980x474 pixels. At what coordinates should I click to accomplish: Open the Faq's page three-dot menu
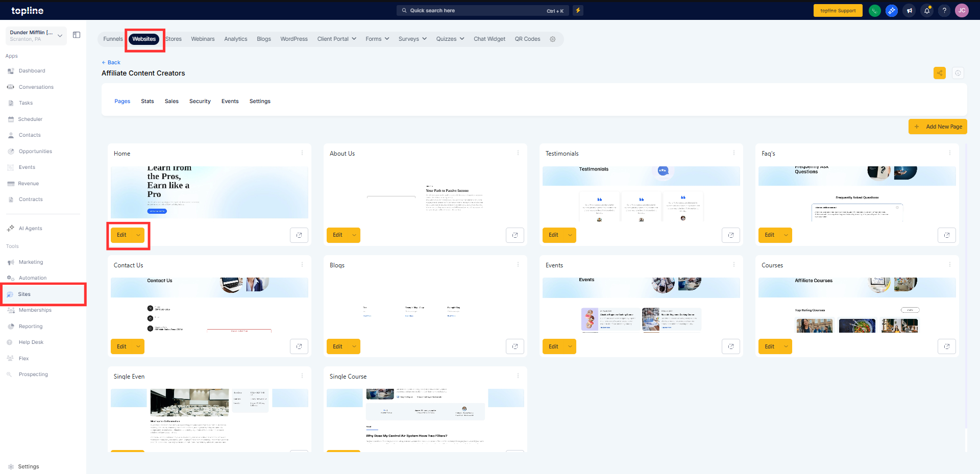950,153
